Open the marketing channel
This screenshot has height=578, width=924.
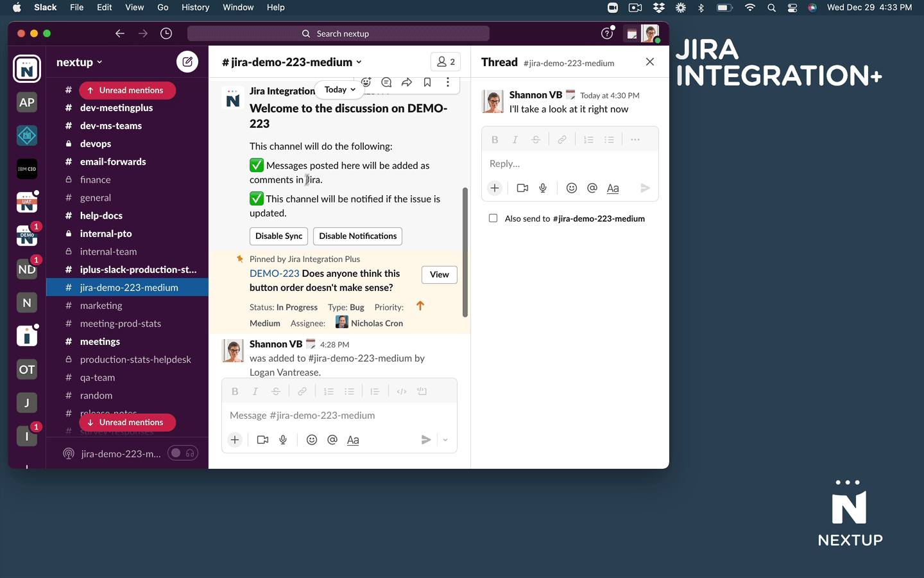128,306
